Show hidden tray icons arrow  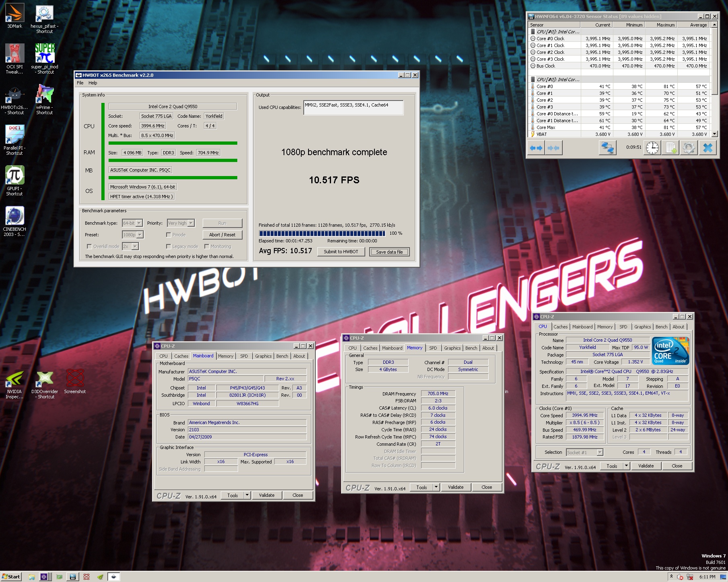(x=671, y=576)
